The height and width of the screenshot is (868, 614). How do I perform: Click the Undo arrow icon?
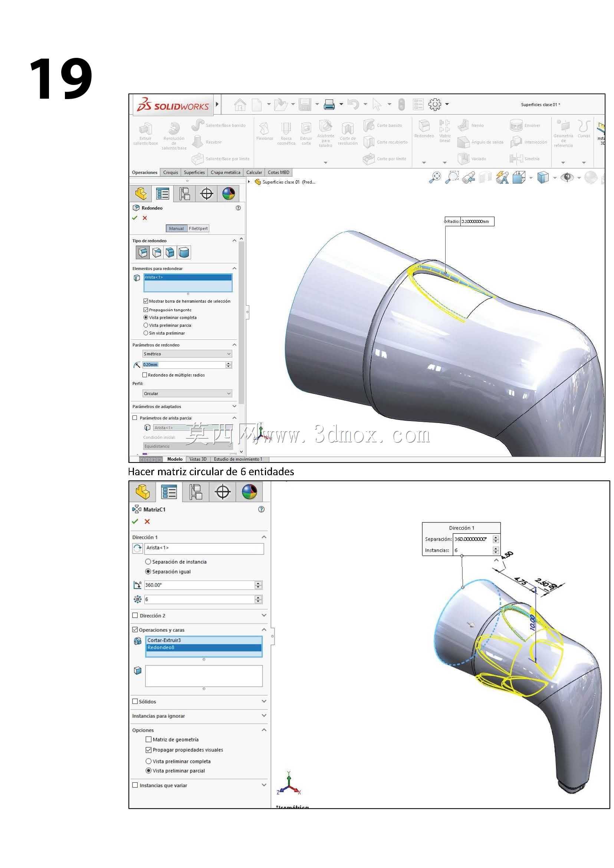353,104
